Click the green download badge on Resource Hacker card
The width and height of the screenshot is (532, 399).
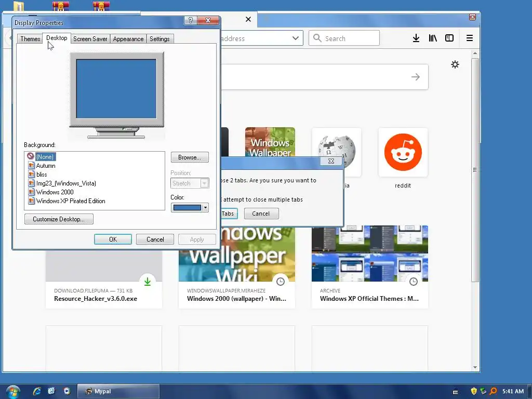148,281
